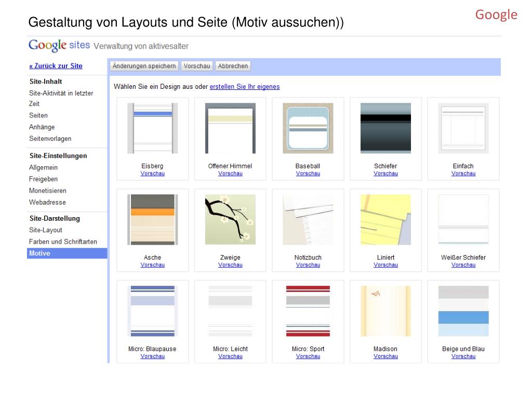
Task: Open the 'erstellen Sie Ihr eigenes' link
Action: (245, 87)
